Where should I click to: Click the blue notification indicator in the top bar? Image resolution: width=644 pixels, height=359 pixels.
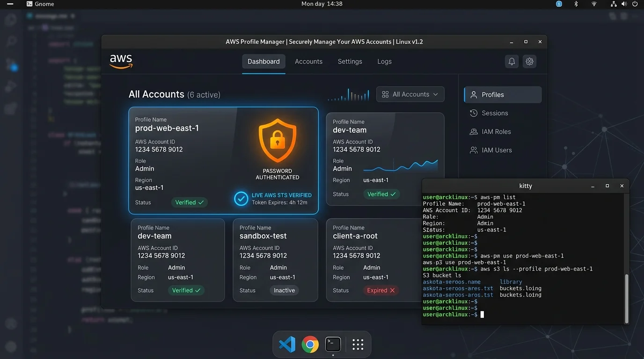(559, 4)
